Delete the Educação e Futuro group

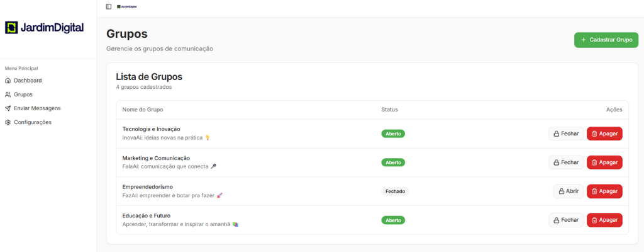tap(604, 220)
